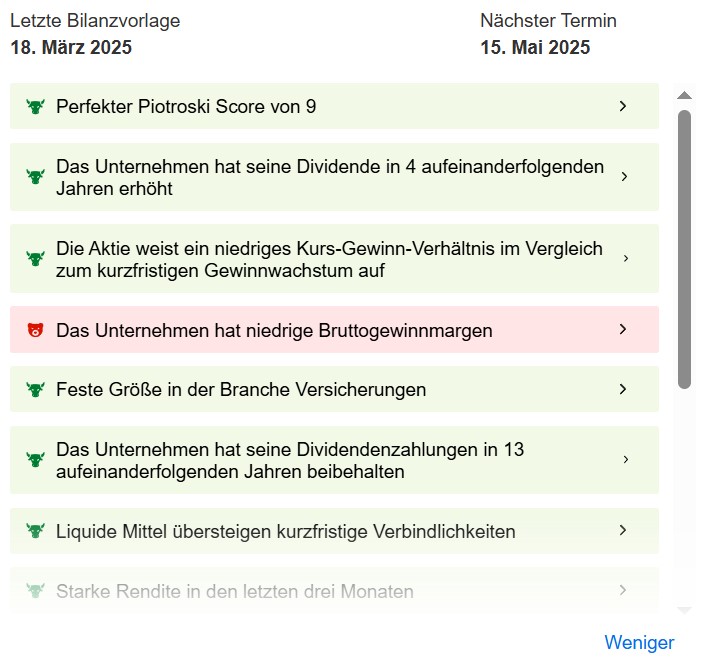Click the bull icon next to 4-year dividend increase
Screen dimensions: 703x657
[x=36, y=177]
